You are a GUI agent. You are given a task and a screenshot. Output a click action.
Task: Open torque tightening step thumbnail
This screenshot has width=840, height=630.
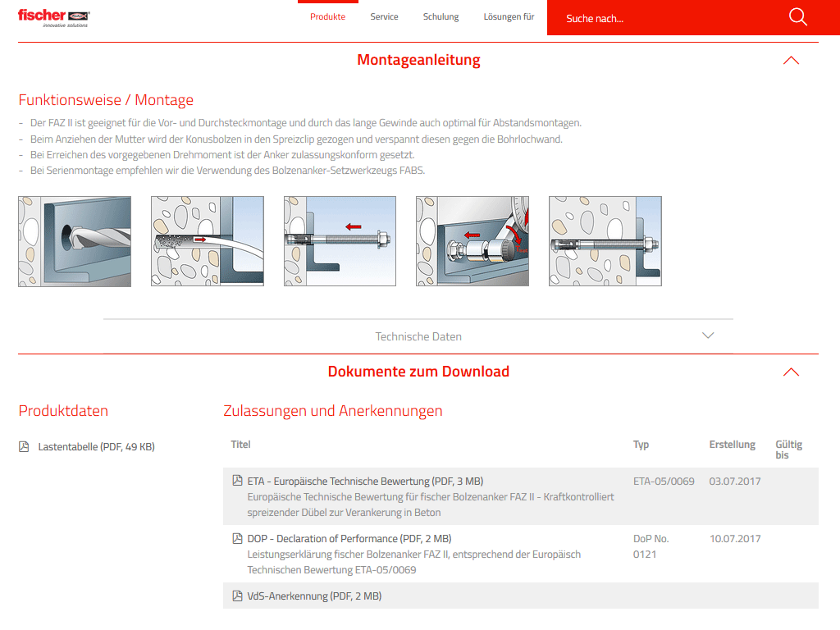(472, 241)
